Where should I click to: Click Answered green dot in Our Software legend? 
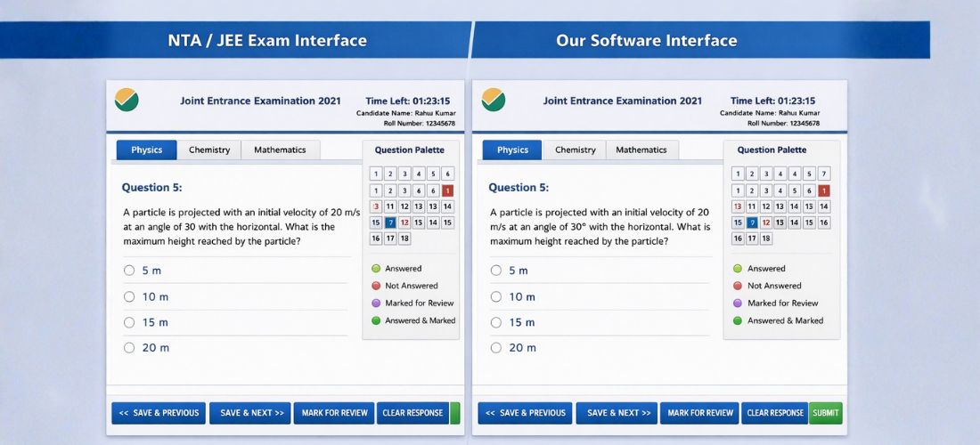pos(738,269)
